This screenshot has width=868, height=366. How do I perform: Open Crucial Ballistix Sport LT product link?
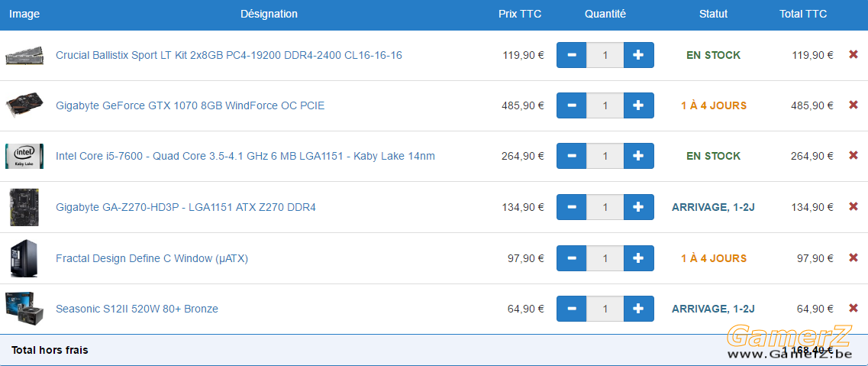228,55
